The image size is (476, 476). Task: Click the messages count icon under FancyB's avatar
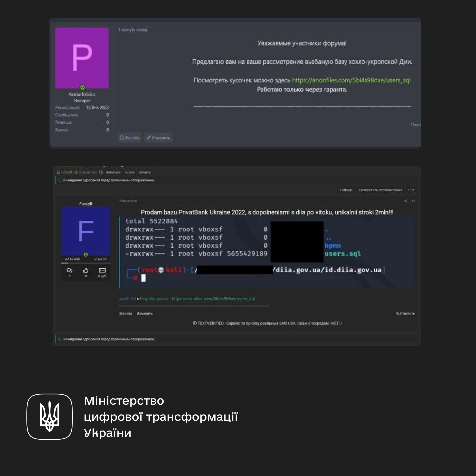[69, 271]
